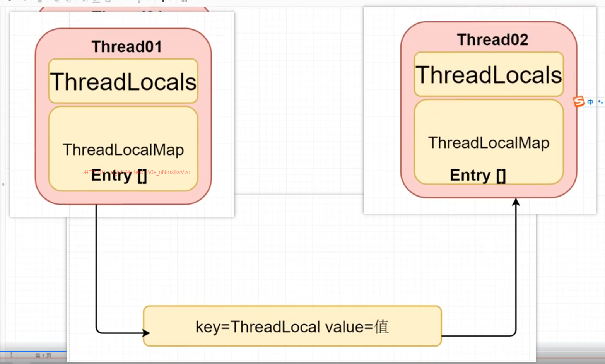Image resolution: width=605 pixels, height=364 pixels.
Task: Select the key=ThreadLocal value box
Action: [x=292, y=326]
